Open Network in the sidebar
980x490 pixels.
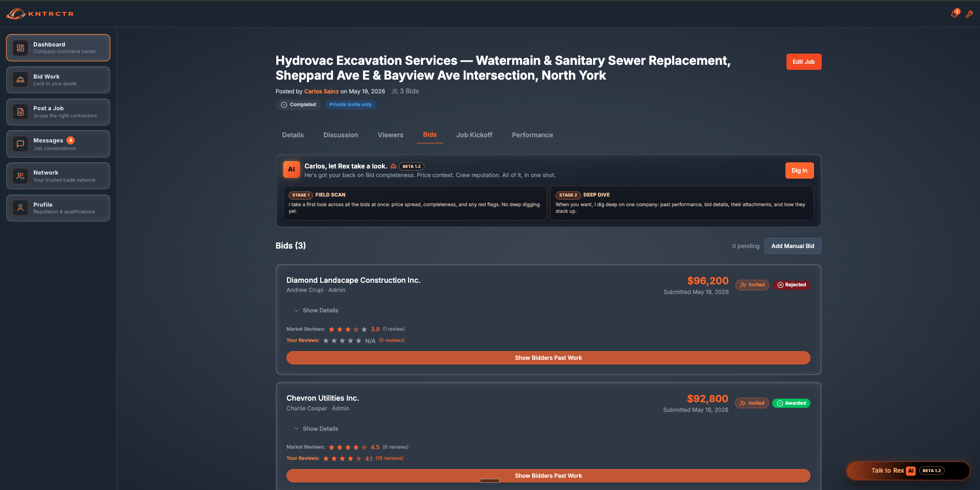tap(58, 176)
